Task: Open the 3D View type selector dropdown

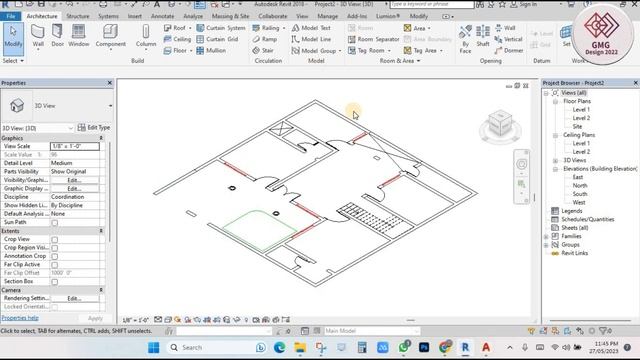Action: (110, 106)
